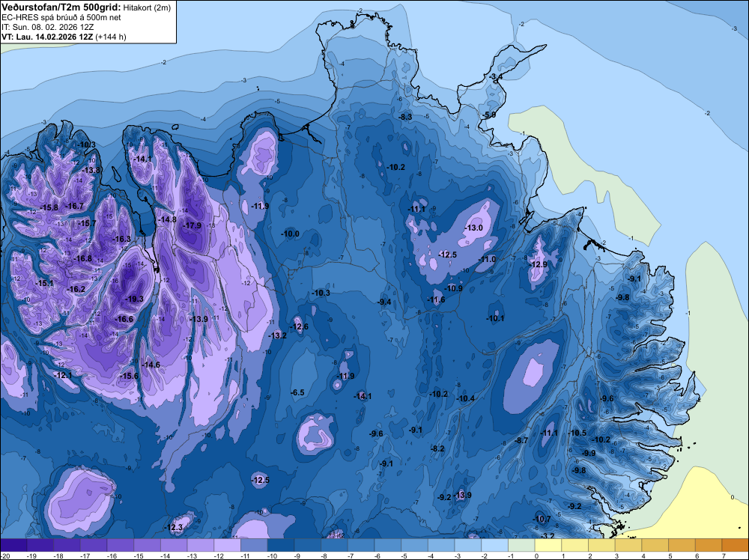This screenshot has height=560, width=749.
Task: Select the -15.8 temperature reading
Action: click(x=49, y=207)
